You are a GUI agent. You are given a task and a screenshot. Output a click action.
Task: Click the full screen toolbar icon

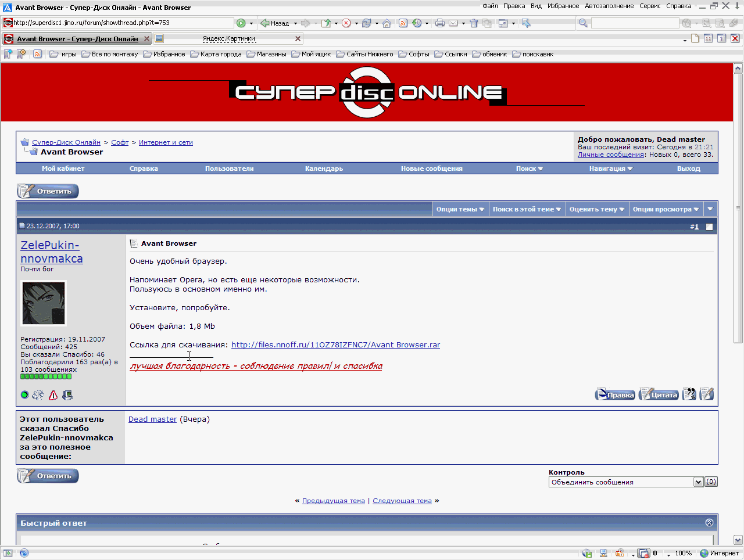[503, 23]
